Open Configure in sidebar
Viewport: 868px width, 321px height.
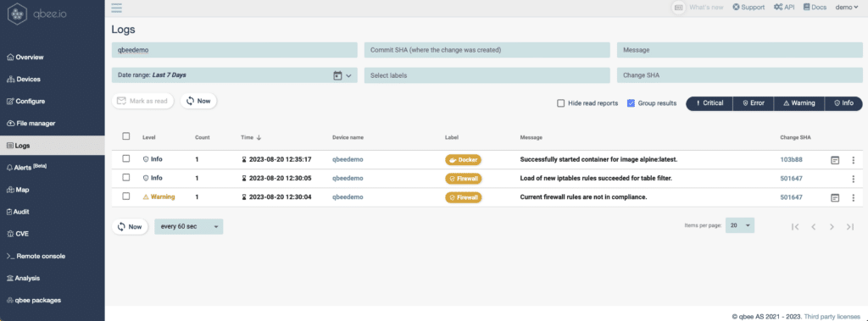tap(52, 102)
